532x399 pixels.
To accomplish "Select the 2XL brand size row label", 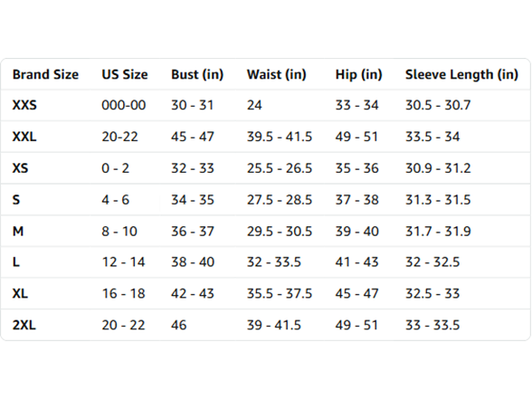I will click(24, 325).
